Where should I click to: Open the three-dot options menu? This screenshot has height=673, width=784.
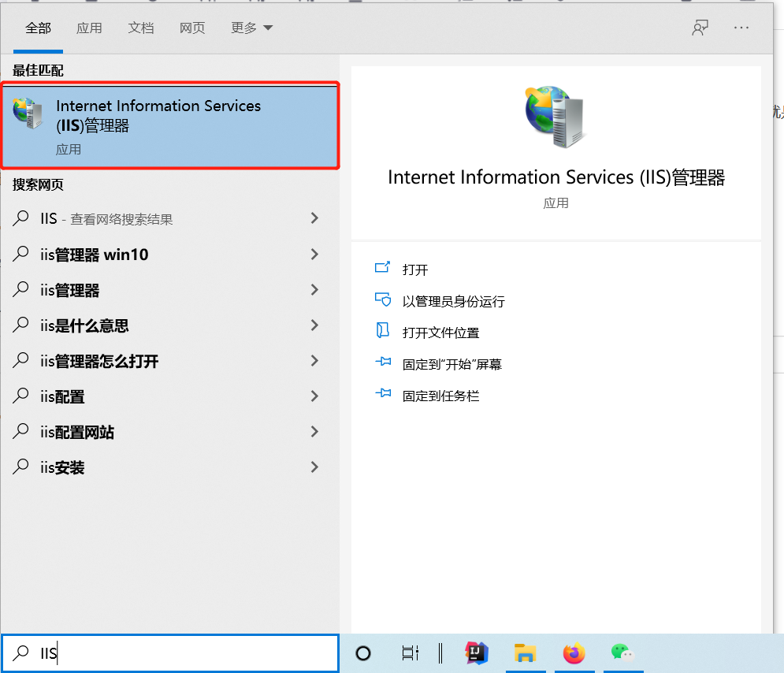pos(741,28)
